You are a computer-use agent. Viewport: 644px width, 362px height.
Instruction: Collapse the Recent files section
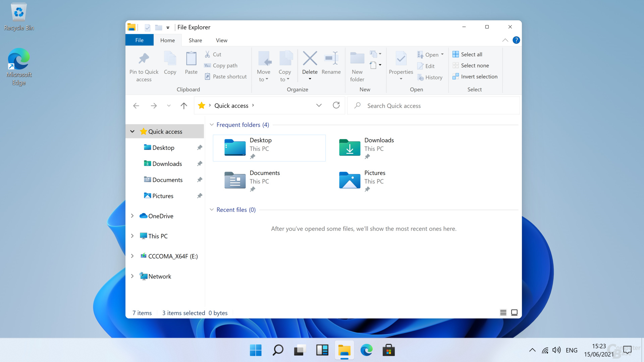pos(212,210)
